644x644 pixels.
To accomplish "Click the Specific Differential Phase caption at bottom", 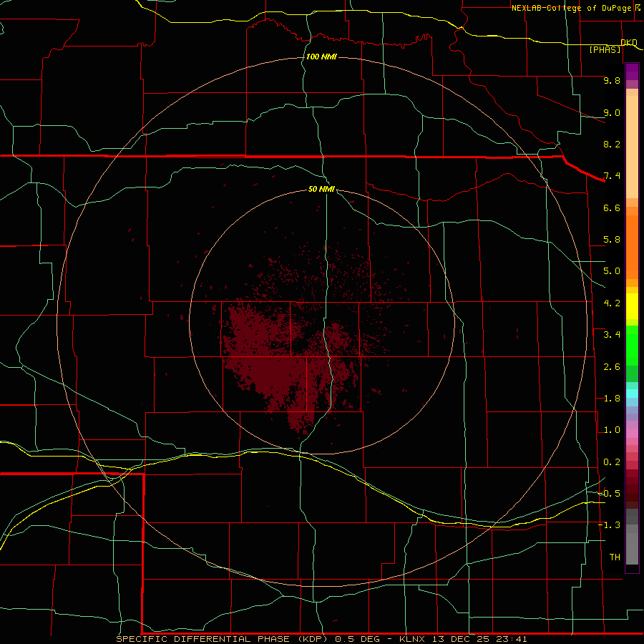I will click(321, 639).
